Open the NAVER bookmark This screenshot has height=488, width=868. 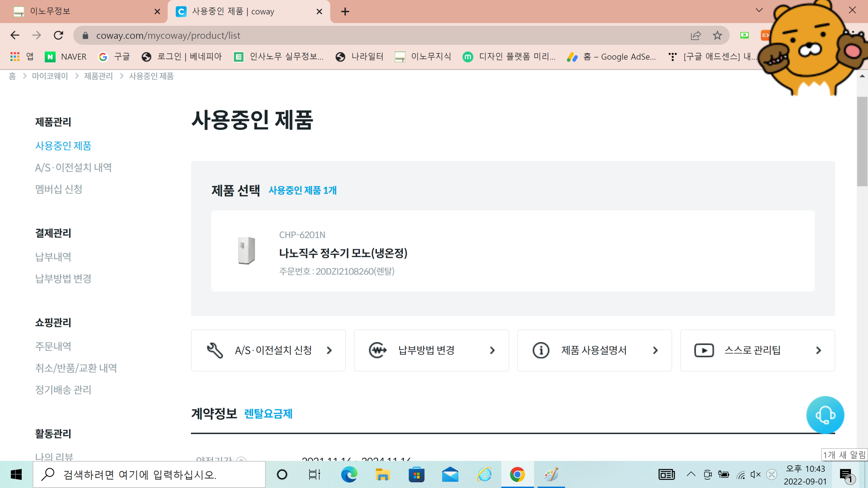[66, 57]
